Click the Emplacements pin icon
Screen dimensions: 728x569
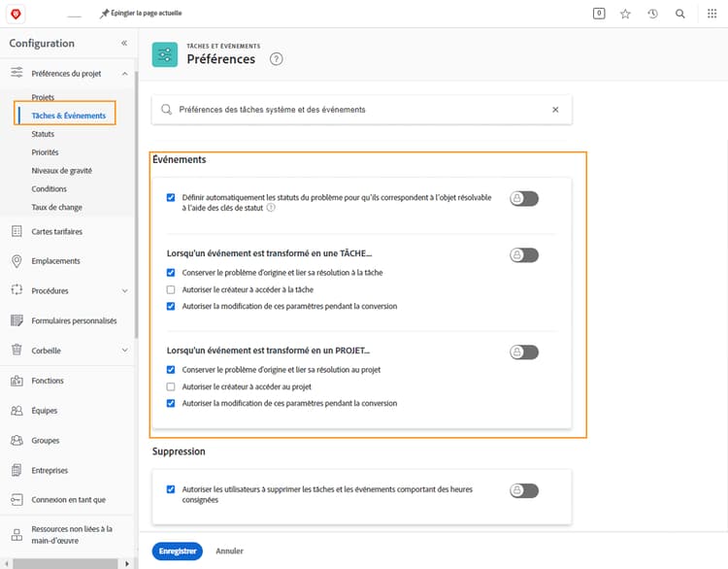point(17,261)
